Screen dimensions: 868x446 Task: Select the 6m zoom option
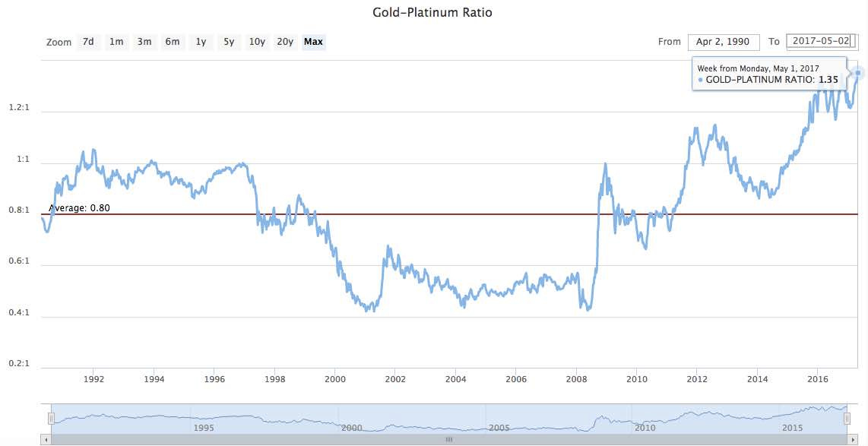(173, 42)
